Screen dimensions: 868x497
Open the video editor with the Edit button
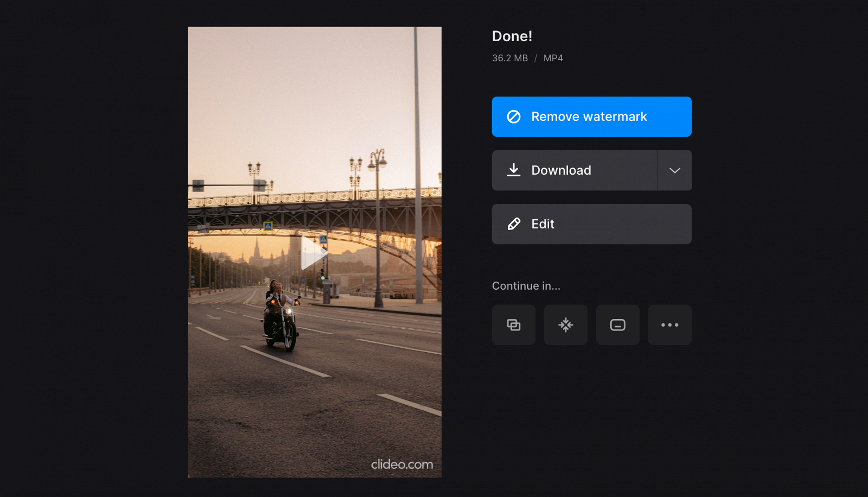pos(591,224)
